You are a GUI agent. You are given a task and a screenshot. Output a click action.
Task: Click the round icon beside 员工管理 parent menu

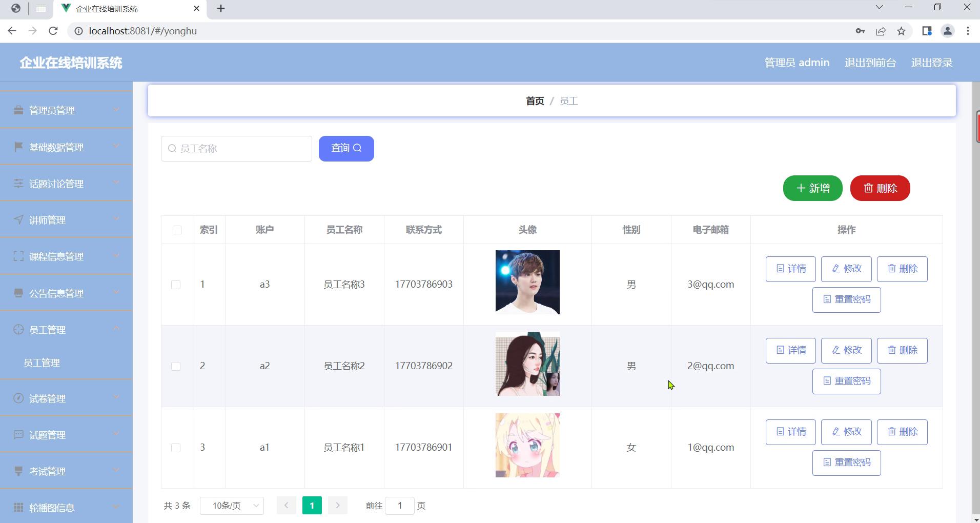pos(18,330)
